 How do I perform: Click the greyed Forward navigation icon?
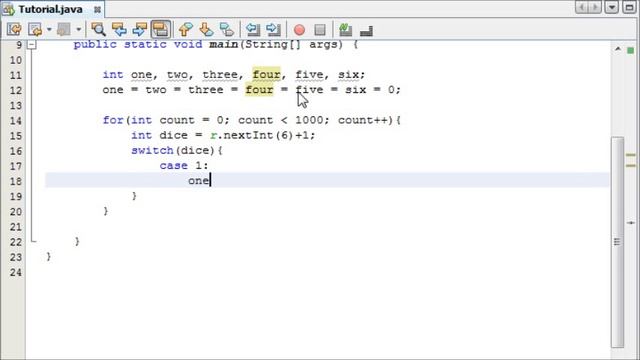(x=64, y=29)
